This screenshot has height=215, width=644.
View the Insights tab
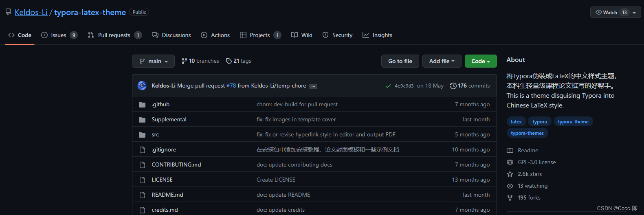tap(377, 35)
